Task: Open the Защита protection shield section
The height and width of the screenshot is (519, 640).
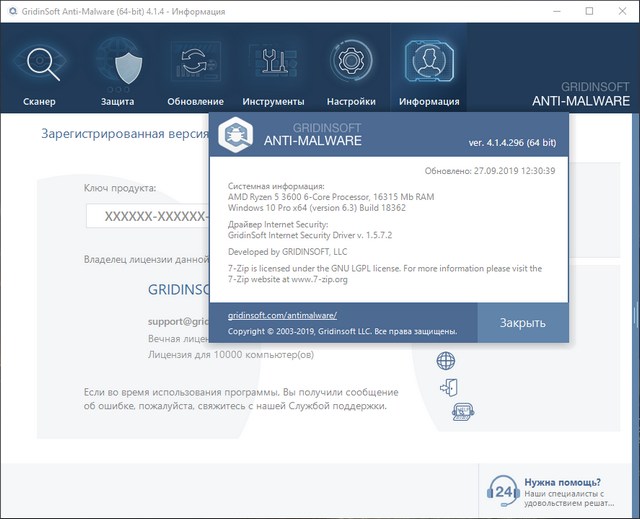Action: click(118, 71)
